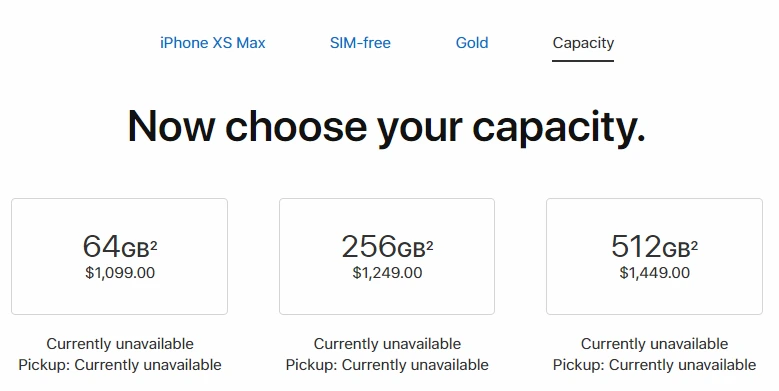Click the pickup availability text under 512GB
This screenshot has height=391, width=779.
654,365
